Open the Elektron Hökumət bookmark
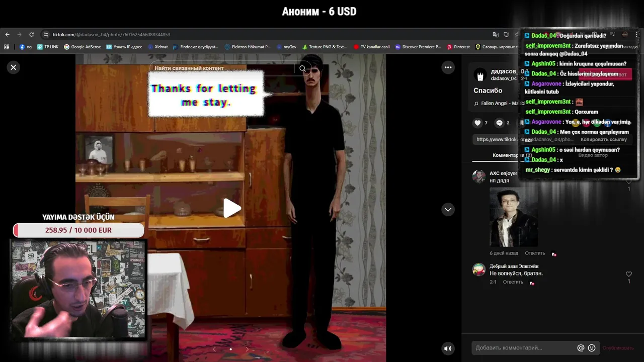The width and height of the screenshot is (644, 362). pyautogui.click(x=248, y=47)
